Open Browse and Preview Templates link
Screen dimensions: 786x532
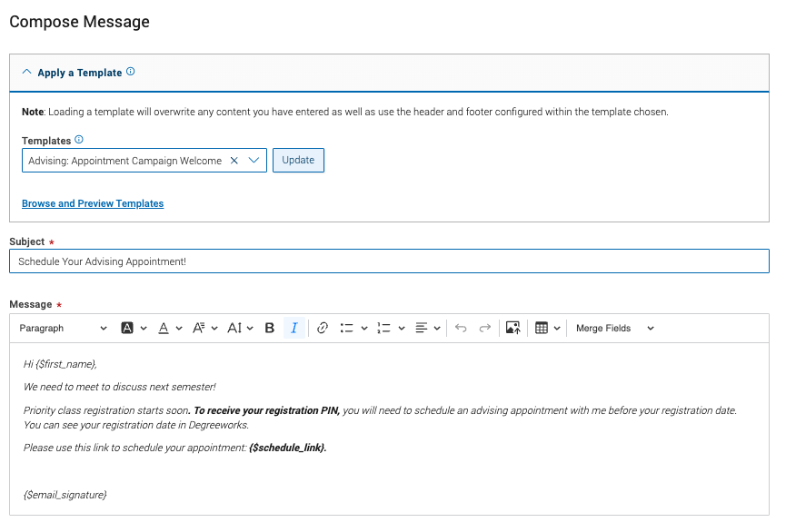click(x=93, y=203)
